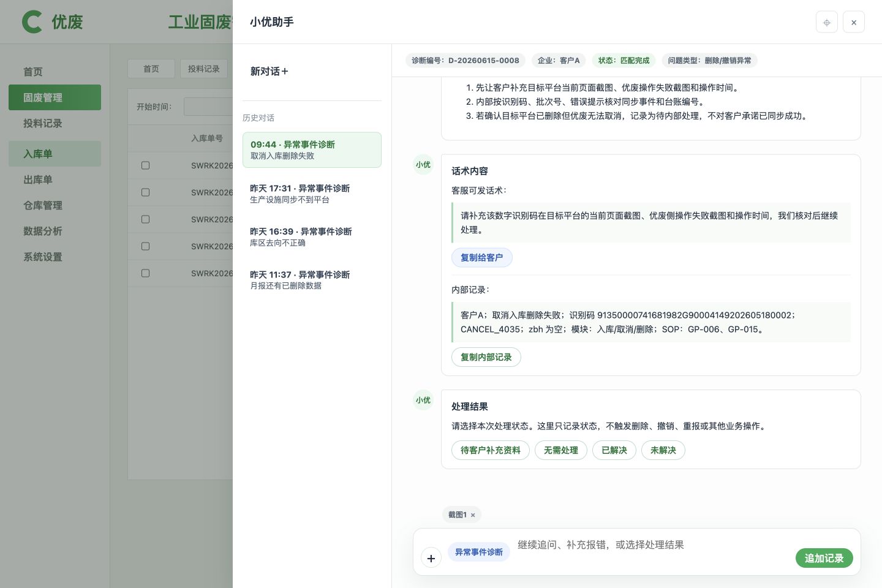Click the 状态：匹配完成 tag
The image size is (882, 588).
624,60
